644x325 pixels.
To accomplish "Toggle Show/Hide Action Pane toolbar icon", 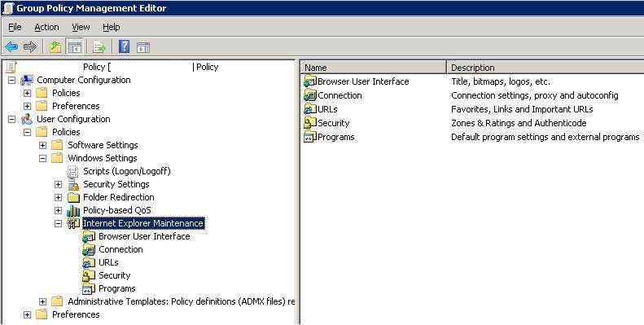I will pyautogui.click(x=143, y=47).
